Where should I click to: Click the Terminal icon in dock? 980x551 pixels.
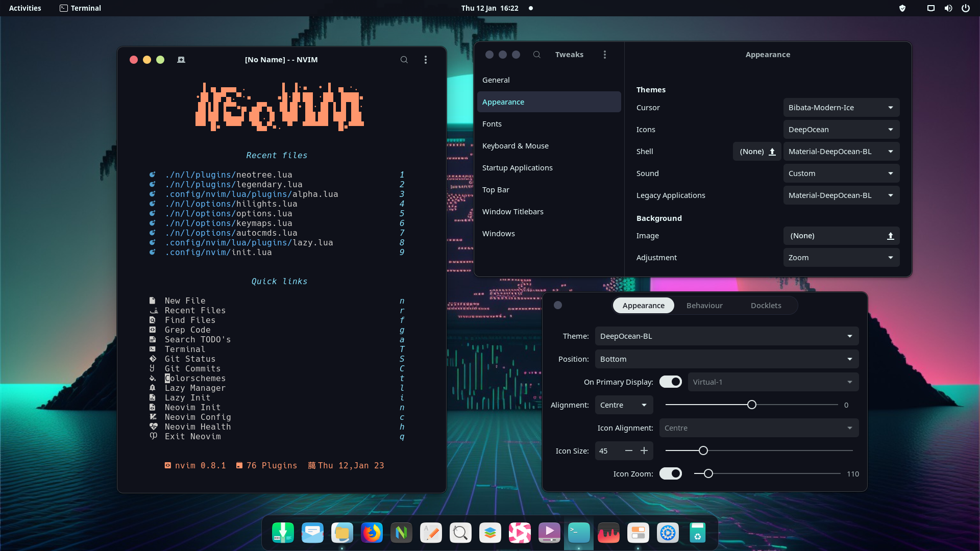tap(579, 533)
